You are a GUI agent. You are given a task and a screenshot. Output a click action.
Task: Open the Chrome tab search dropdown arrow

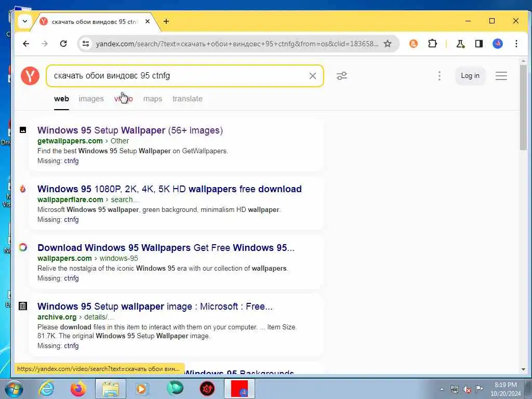pyautogui.click(x=25, y=21)
